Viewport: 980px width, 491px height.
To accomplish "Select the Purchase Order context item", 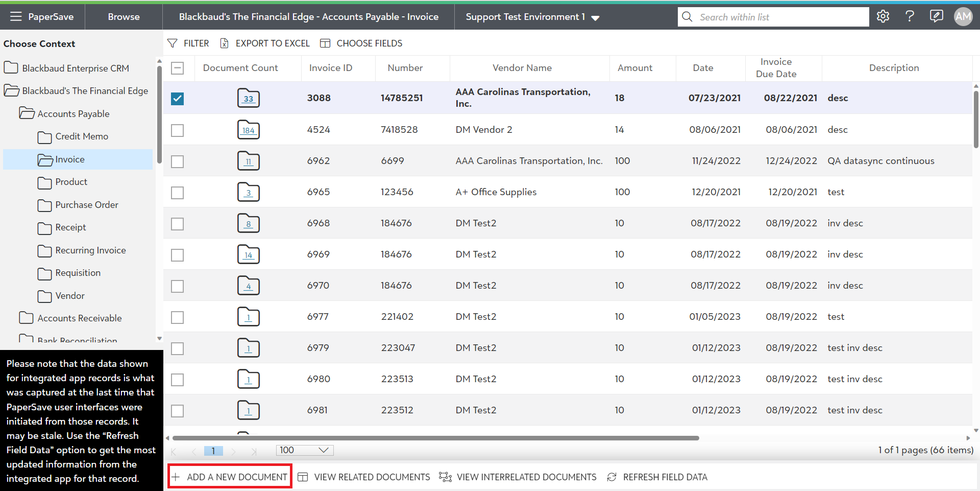I will coord(86,205).
